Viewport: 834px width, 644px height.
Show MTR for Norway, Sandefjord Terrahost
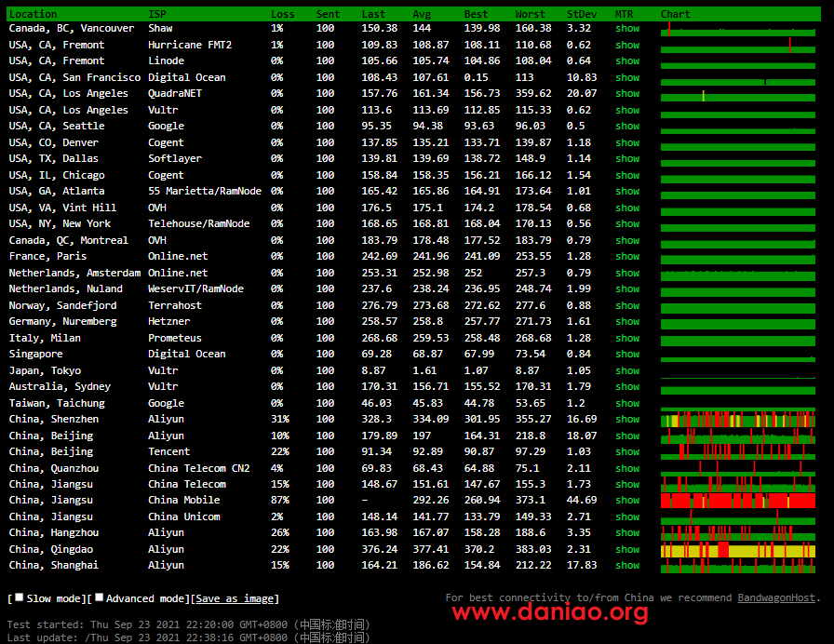pos(627,305)
